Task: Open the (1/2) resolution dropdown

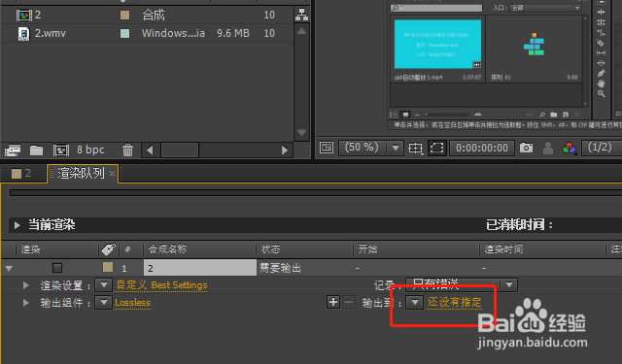Action: (602, 148)
